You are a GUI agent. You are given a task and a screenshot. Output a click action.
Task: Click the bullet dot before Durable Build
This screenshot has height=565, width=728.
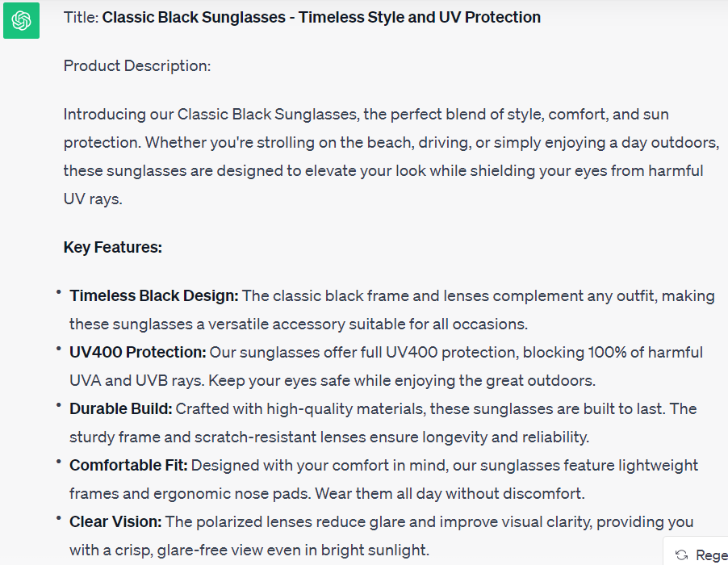point(59,404)
